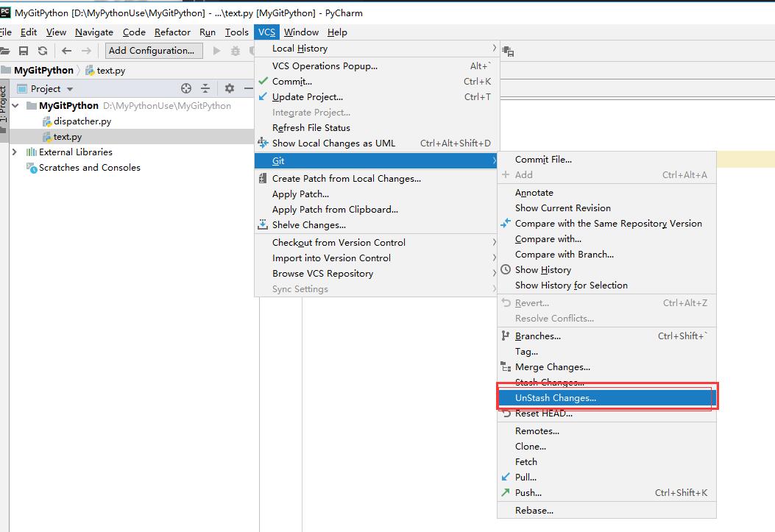Screen dimensions: 775x532
Task: Expand the External Libraries tree node
Action: [x=15, y=152]
